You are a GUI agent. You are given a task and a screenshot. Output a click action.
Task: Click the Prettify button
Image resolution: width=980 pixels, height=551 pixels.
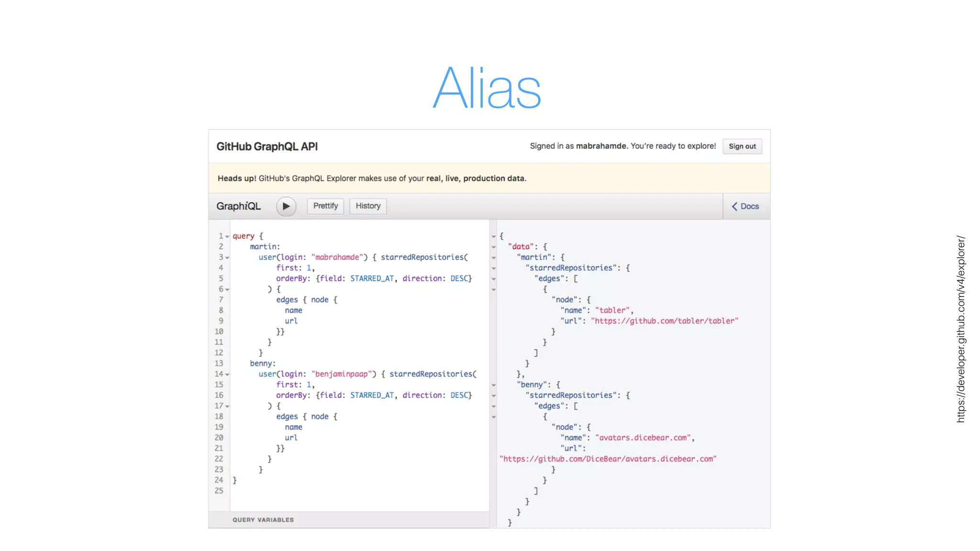(x=325, y=206)
